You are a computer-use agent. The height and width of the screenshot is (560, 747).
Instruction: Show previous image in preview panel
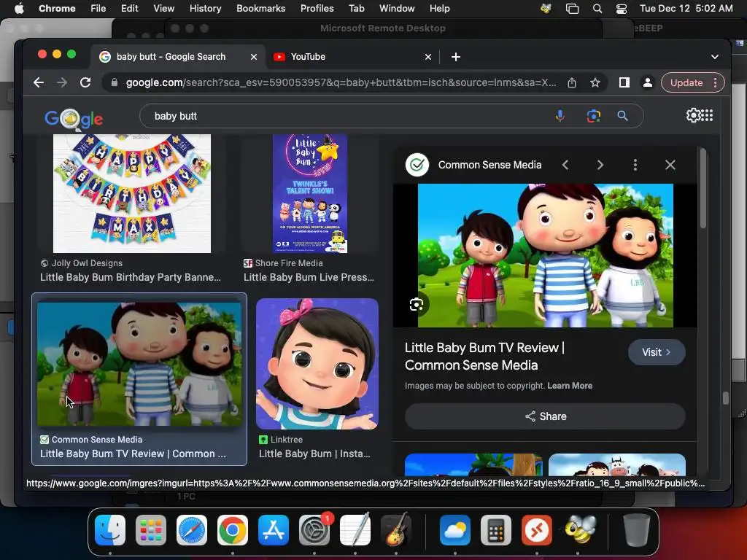pyautogui.click(x=565, y=165)
